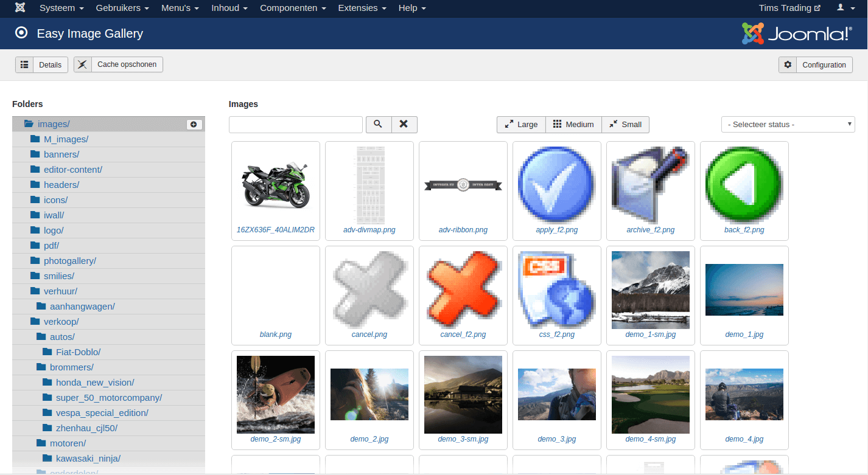
Task: Open the Systeem menu
Action: (x=61, y=8)
